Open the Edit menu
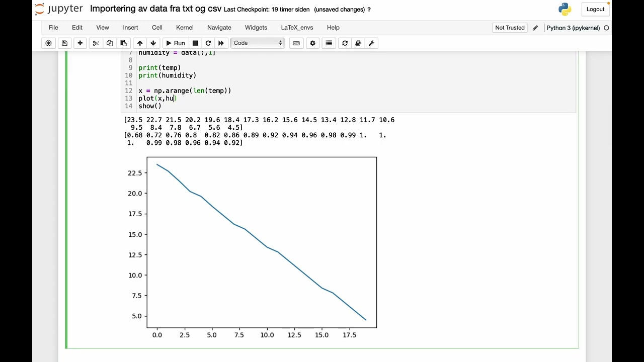 click(77, 28)
